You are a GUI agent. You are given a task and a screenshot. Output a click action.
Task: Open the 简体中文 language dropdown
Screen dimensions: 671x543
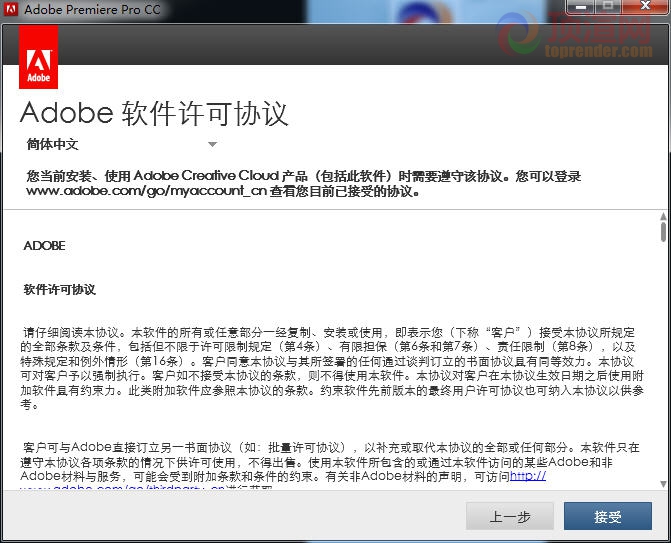122,144
